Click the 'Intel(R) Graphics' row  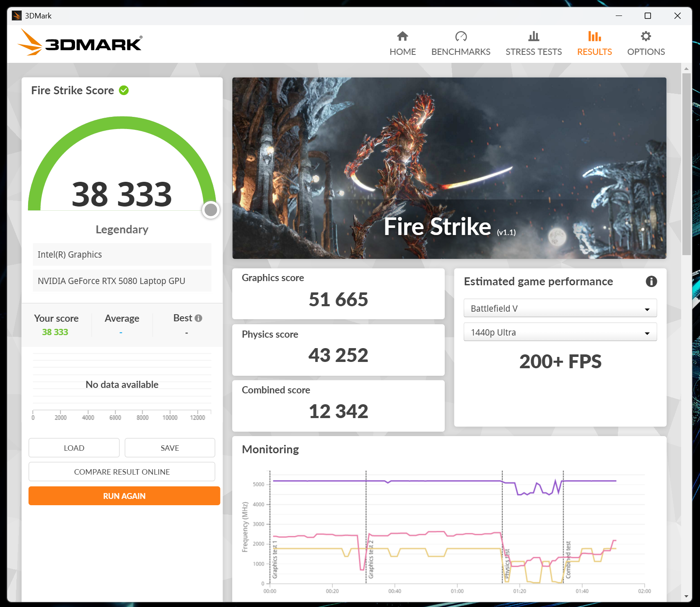122,254
